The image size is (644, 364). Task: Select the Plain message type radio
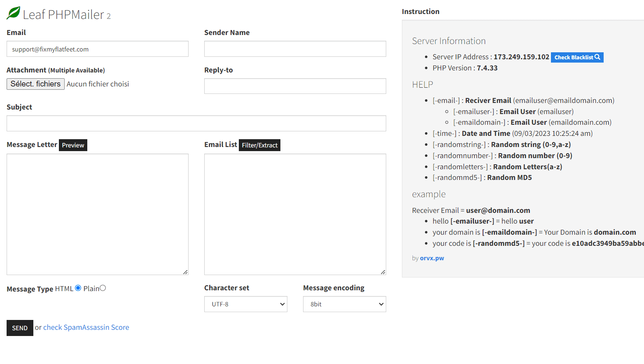103,288
